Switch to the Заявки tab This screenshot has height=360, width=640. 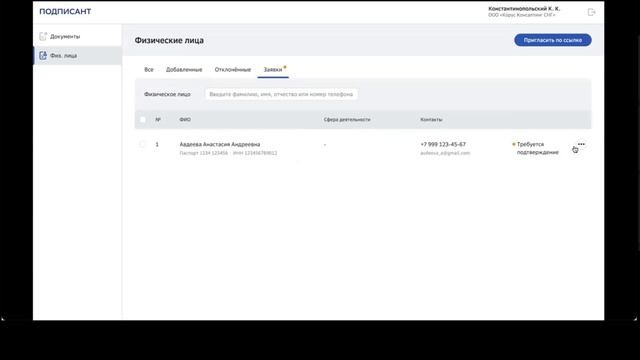[273, 69]
